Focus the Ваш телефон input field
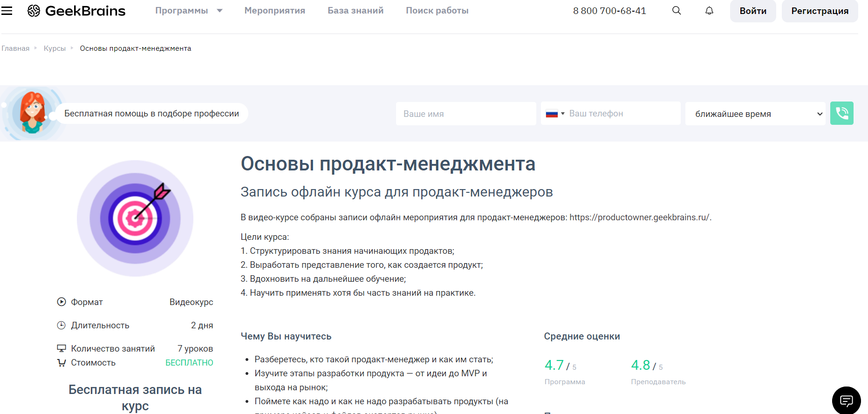The image size is (868, 414). [x=622, y=114]
